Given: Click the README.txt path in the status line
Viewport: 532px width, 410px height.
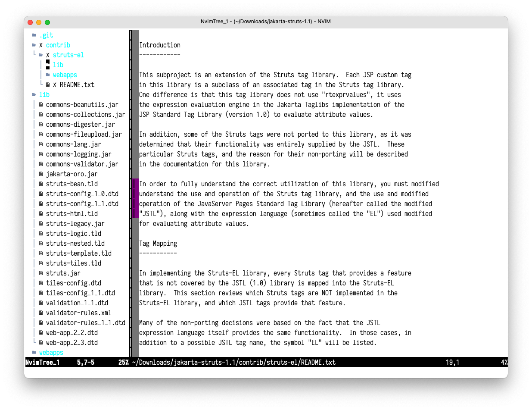Looking at the screenshot, I should tap(234, 363).
